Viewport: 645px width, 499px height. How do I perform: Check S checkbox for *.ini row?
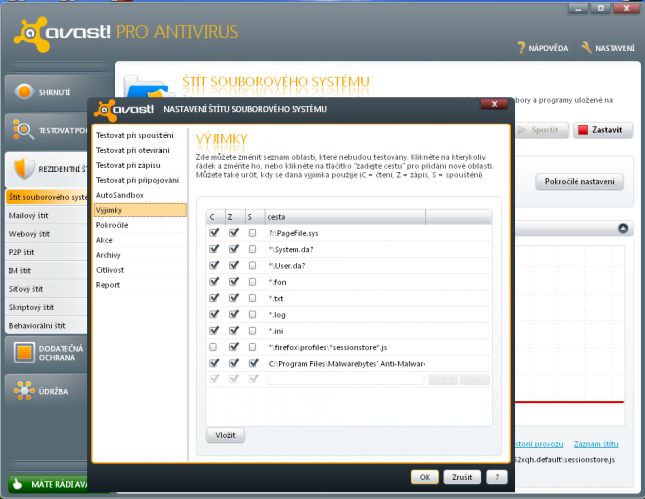[252, 331]
